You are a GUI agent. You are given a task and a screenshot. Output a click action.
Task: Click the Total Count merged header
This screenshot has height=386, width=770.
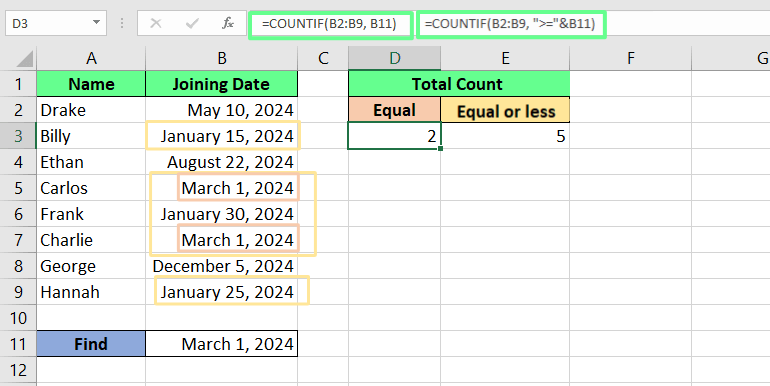[x=459, y=84]
